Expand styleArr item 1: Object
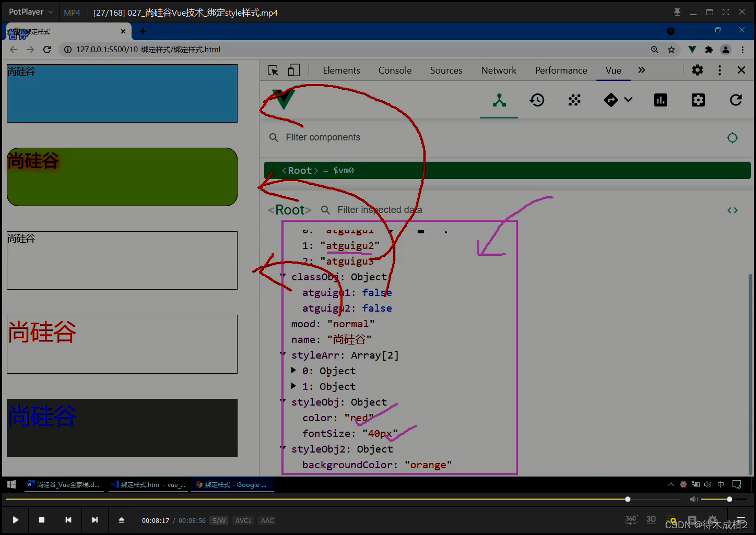 click(293, 386)
